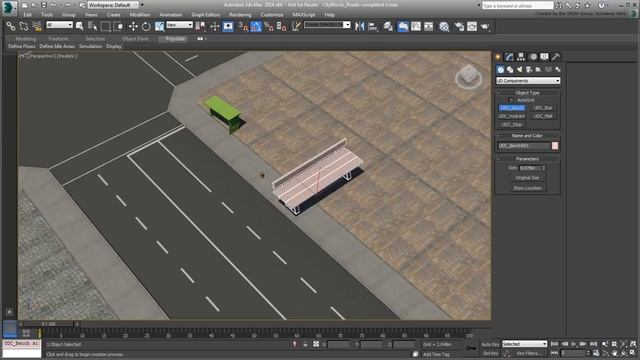Open the Modify command panel tab

coord(509,57)
